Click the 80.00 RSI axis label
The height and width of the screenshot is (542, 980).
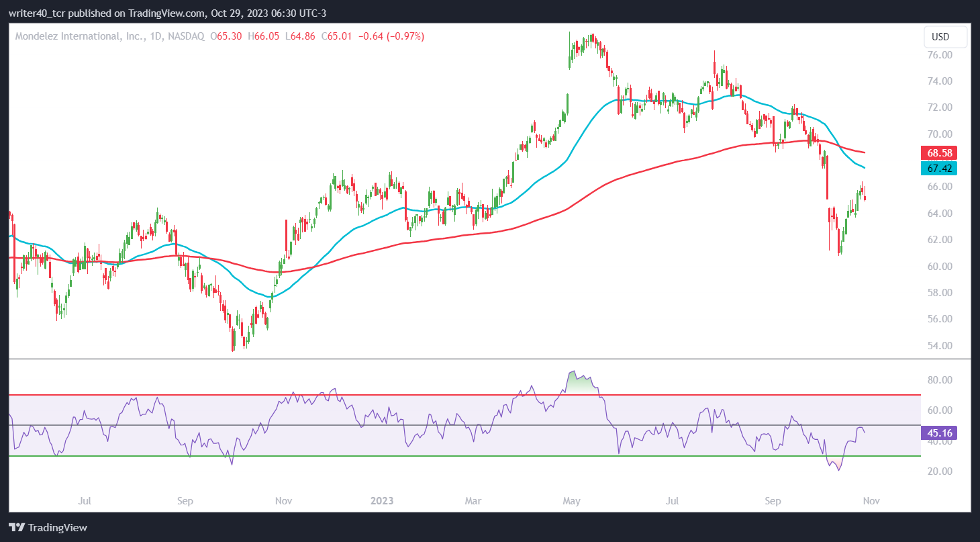pos(940,380)
